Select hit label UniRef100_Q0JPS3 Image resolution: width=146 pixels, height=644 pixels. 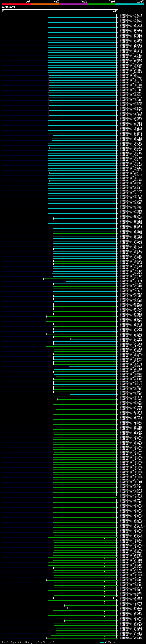(x=131, y=289)
